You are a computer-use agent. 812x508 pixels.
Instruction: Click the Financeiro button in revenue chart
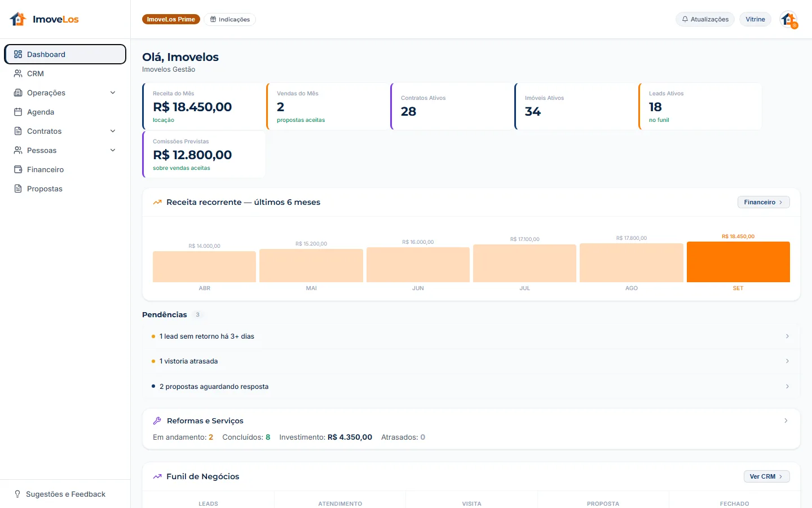[x=764, y=202]
